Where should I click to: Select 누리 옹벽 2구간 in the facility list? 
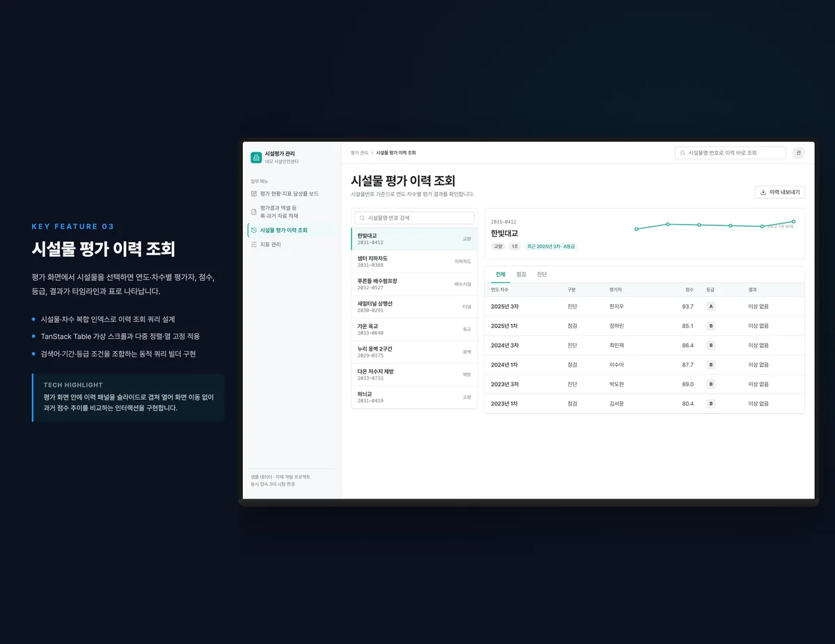click(414, 352)
